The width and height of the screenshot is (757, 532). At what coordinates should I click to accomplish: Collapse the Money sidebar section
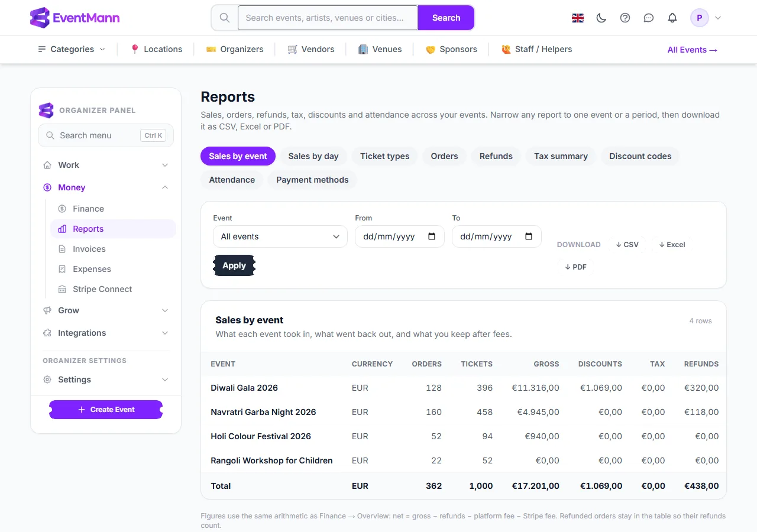point(106,187)
